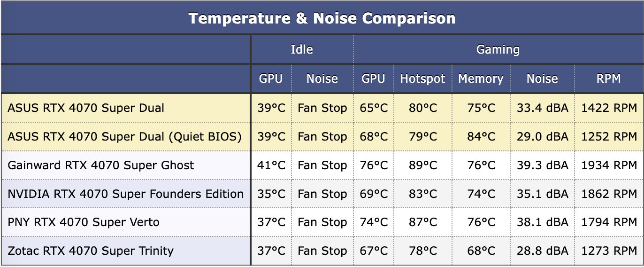
Task: Click the 35°C idle GPU temperature
Action: point(271,194)
